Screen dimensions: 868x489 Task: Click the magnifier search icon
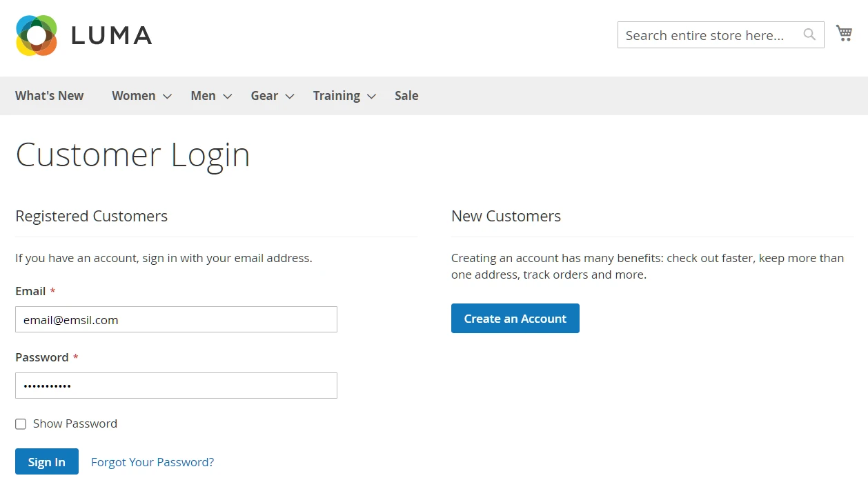coord(809,34)
